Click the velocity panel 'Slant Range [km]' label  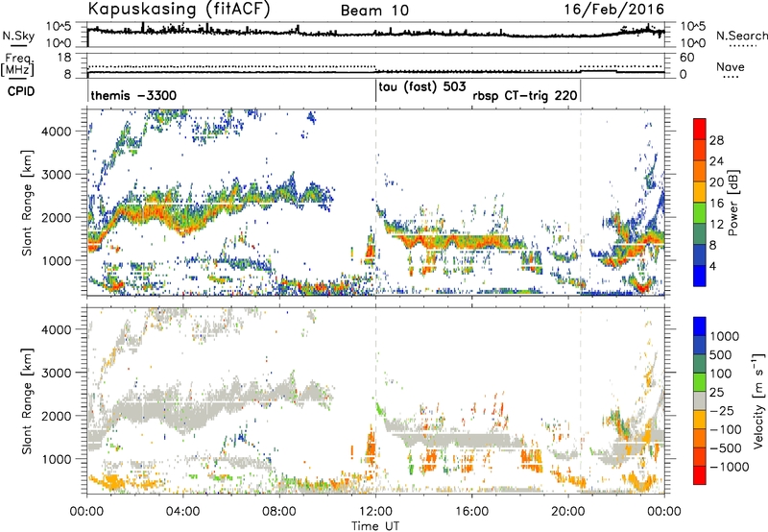(x=27, y=400)
